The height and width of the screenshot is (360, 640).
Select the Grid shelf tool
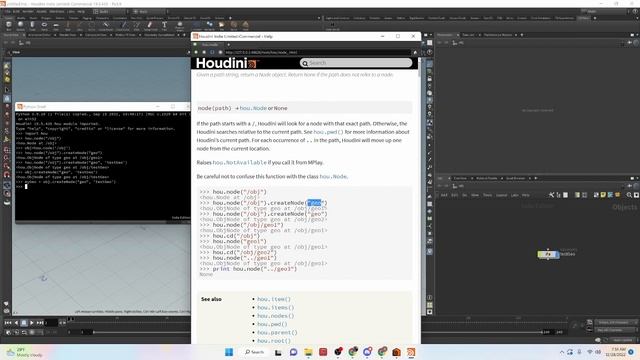(x=56, y=26)
